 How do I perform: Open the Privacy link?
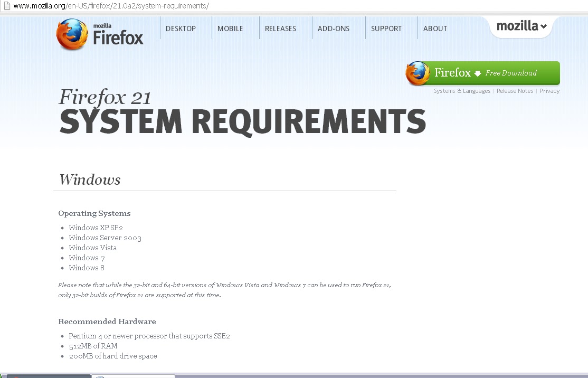click(549, 91)
